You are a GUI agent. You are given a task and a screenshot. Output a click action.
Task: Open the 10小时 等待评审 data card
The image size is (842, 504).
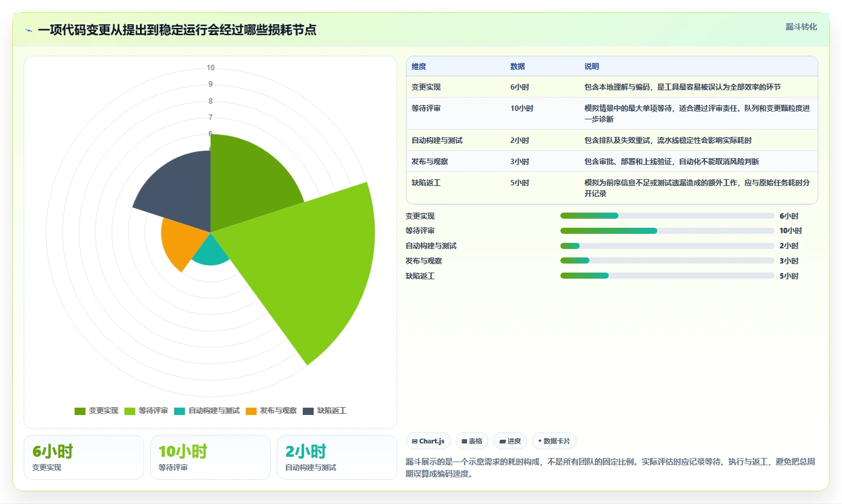tap(210, 457)
